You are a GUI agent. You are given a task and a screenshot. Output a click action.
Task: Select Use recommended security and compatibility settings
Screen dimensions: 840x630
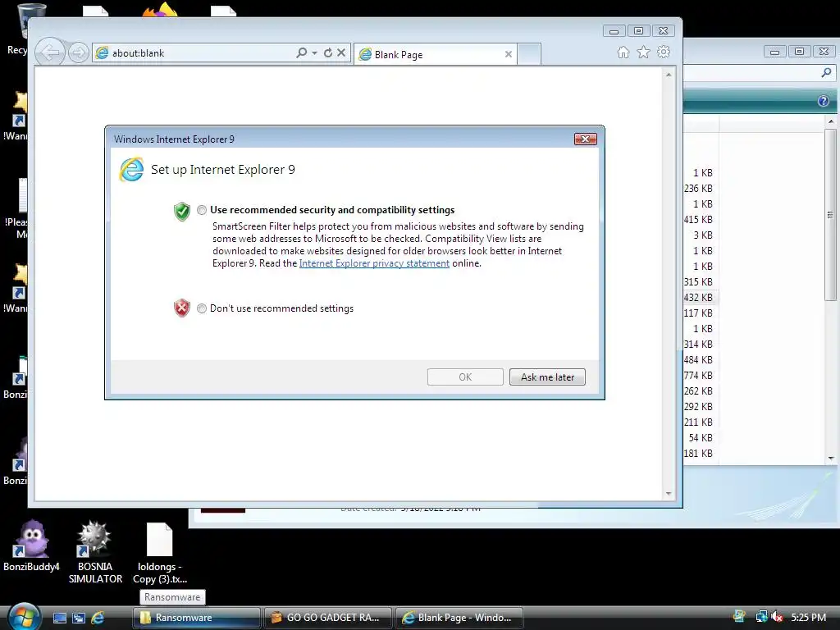[202, 210]
